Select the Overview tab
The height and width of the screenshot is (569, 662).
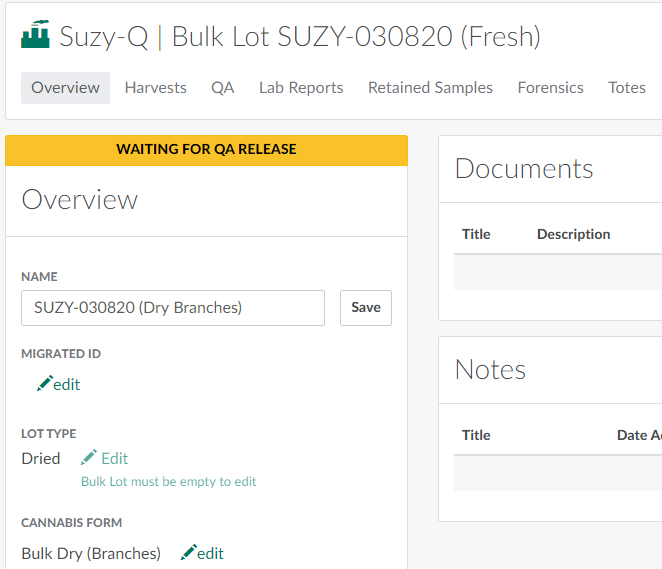point(65,88)
